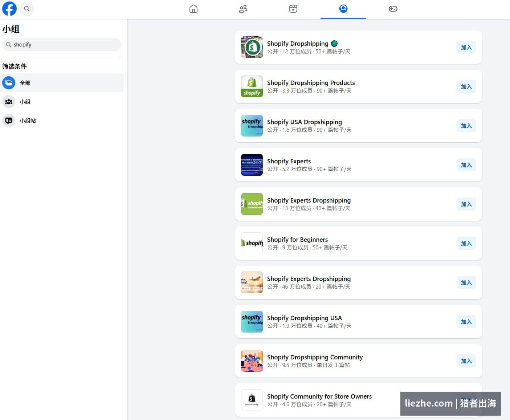Image resolution: width=510 pixels, height=420 pixels.
Task: Select the 全部 filter option
Action: [x=62, y=83]
